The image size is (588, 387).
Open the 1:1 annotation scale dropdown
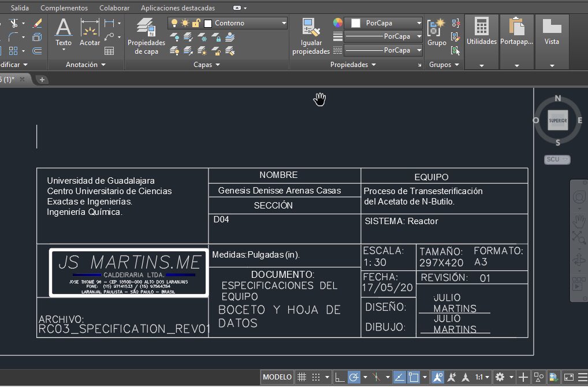pyautogui.click(x=482, y=377)
